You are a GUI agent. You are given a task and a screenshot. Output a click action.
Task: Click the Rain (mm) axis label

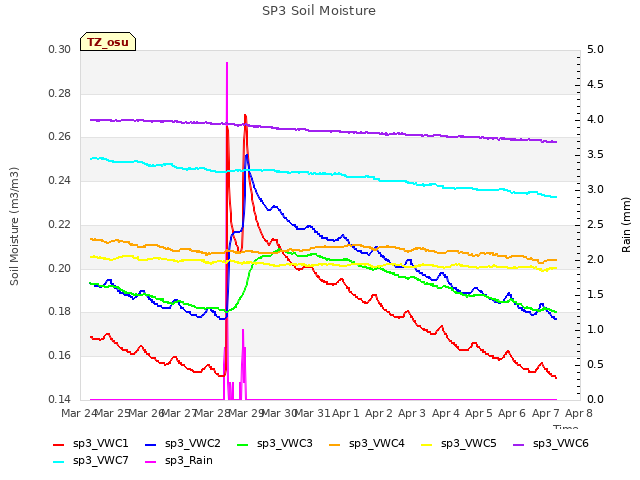[x=626, y=225]
